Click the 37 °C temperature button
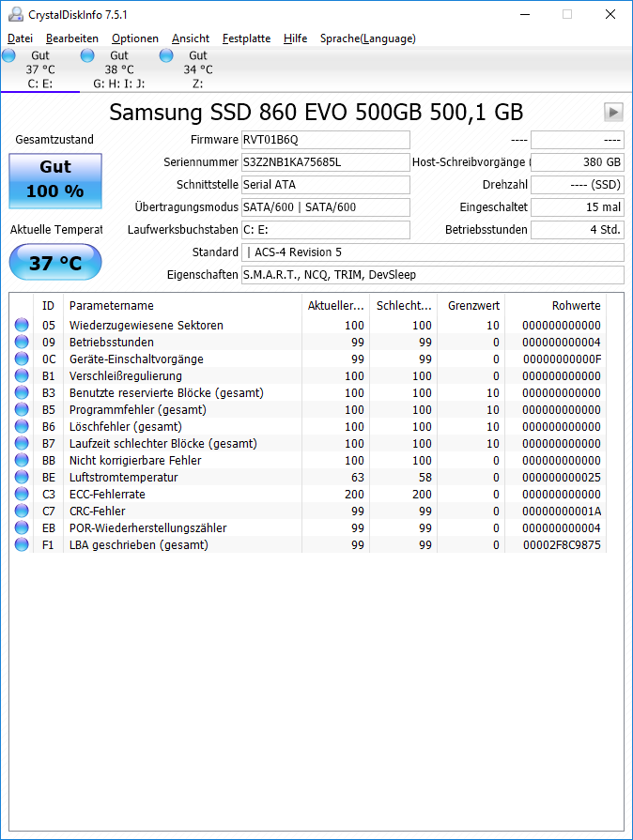 tap(55, 262)
